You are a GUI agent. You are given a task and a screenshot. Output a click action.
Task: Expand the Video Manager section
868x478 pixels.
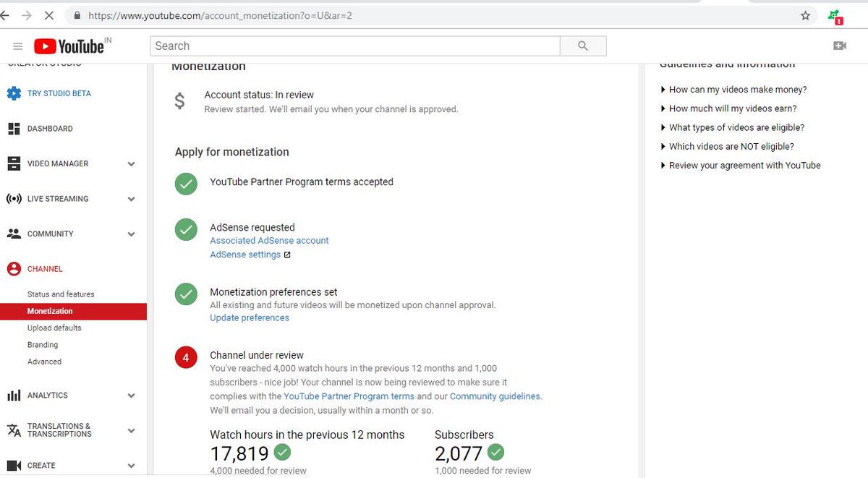pos(131,164)
